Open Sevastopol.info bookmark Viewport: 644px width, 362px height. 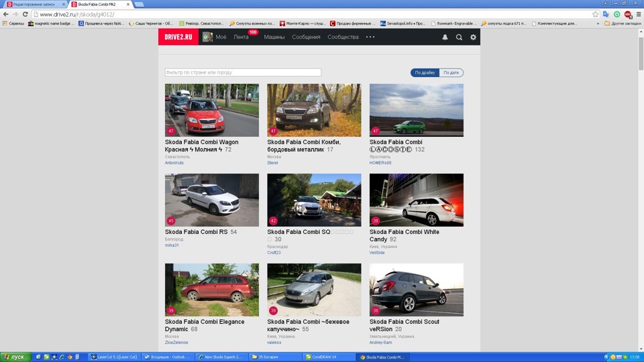403,23
